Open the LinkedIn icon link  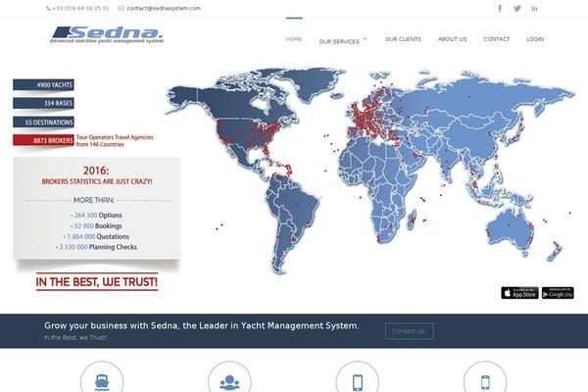[534, 8]
